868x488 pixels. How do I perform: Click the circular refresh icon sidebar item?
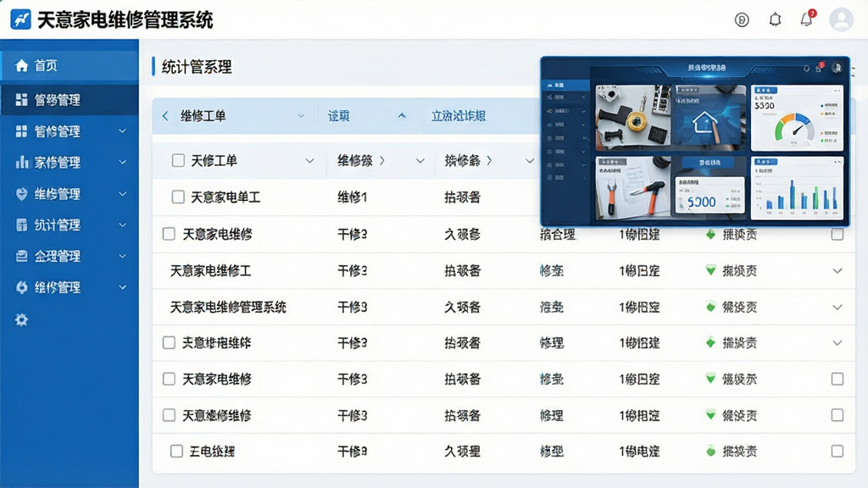point(21,287)
